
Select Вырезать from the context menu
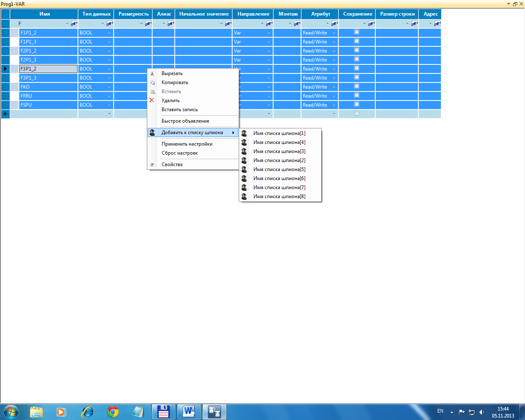pyautogui.click(x=172, y=73)
